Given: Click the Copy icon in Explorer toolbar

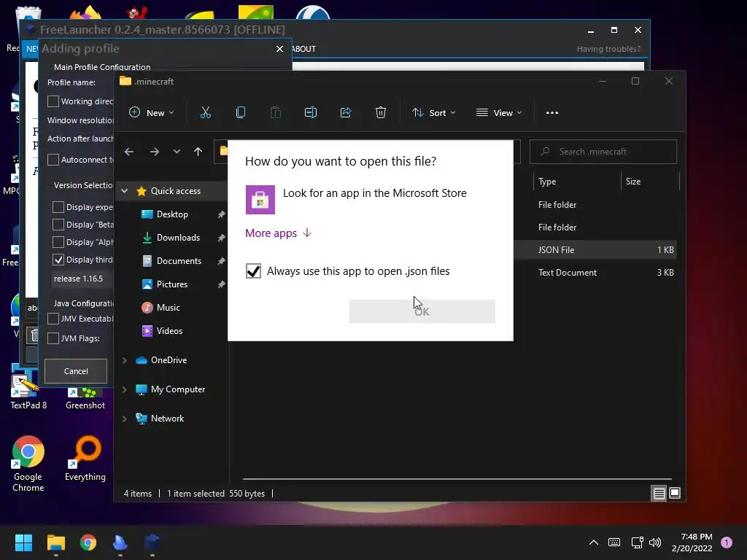Looking at the screenshot, I should pyautogui.click(x=241, y=113).
